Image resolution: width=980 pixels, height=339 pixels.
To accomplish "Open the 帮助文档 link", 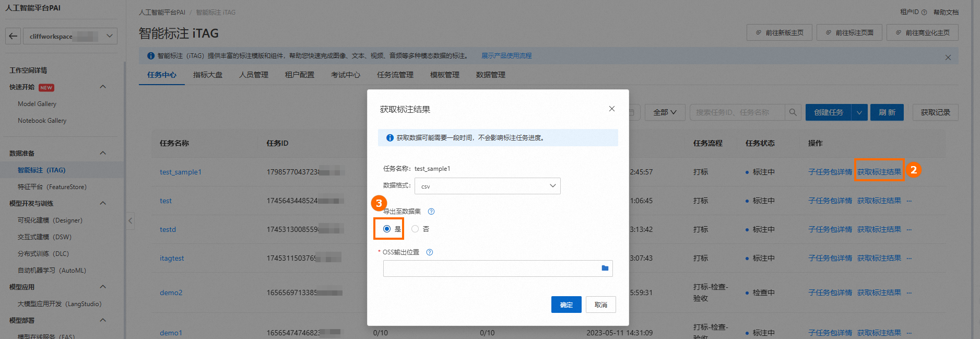I will tap(946, 12).
